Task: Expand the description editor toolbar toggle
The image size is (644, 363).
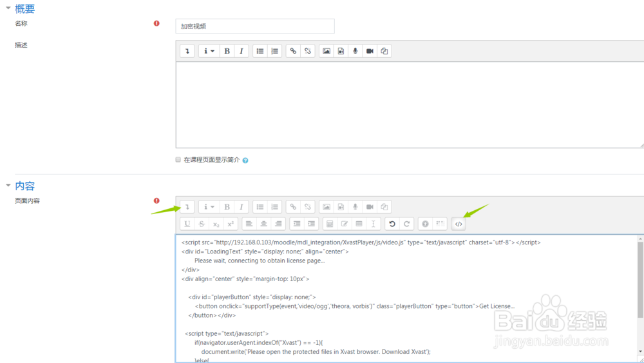Action: (187, 51)
